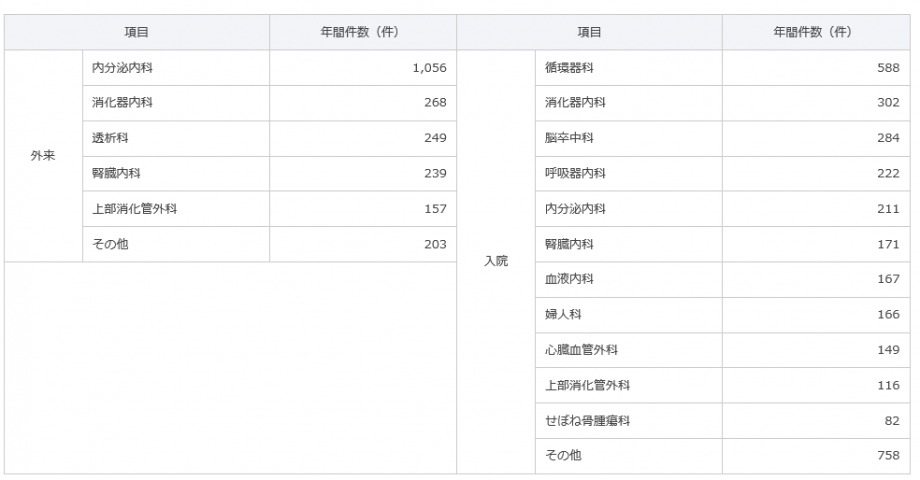Click the 消化器内科 outpatient cell
The height and width of the screenshot is (480, 920).
point(176,103)
